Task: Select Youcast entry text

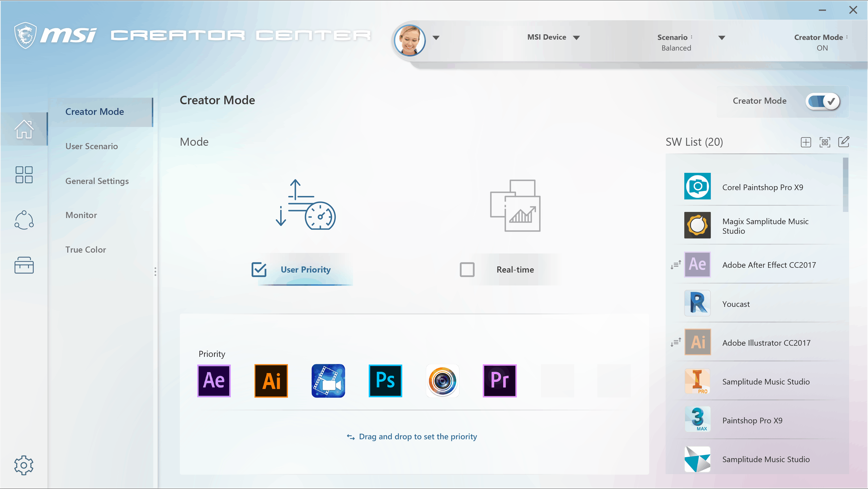Action: point(736,304)
